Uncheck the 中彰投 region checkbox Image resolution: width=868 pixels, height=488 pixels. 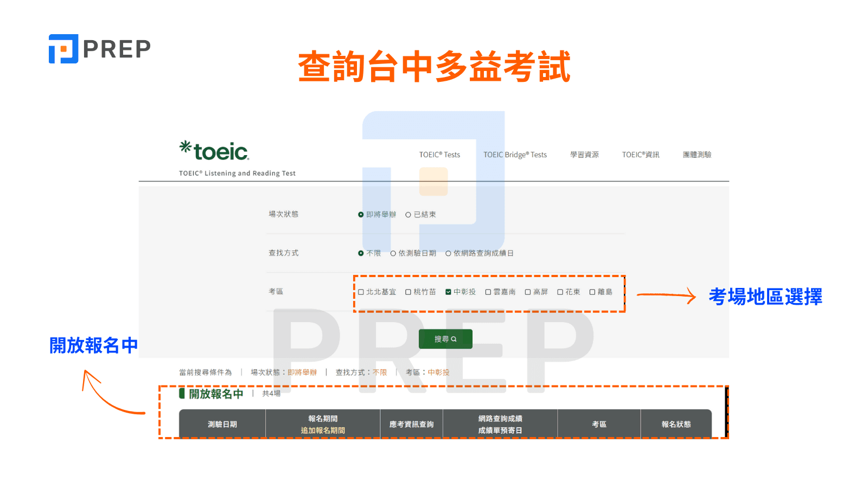point(448,292)
